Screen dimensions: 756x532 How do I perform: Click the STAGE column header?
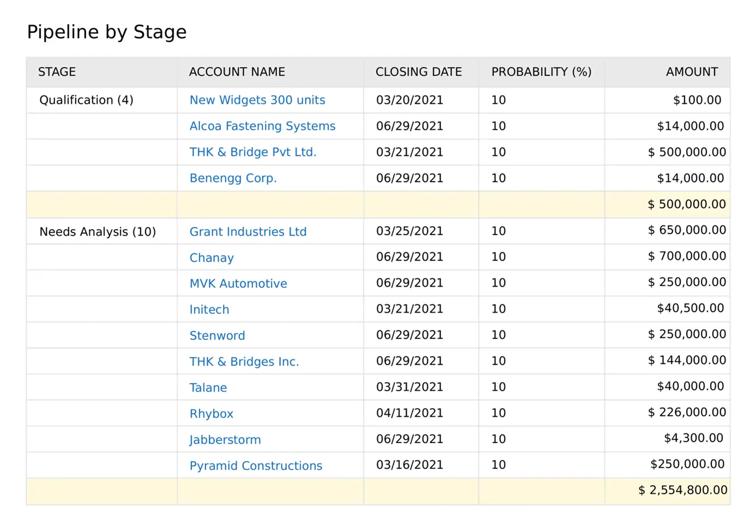pos(57,72)
